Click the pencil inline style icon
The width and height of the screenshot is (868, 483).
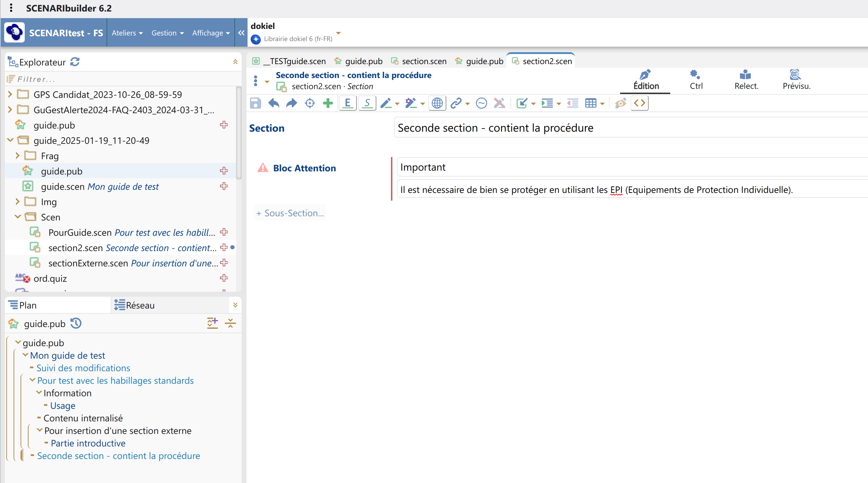tap(386, 103)
